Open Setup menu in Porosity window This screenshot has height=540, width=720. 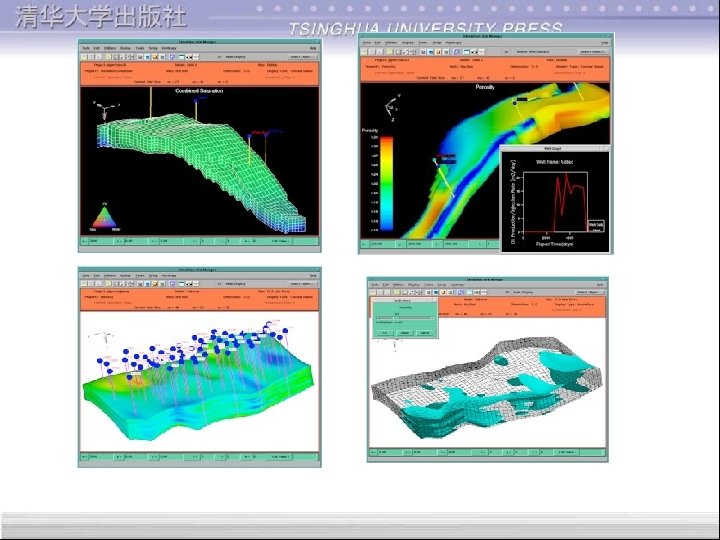(x=437, y=43)
